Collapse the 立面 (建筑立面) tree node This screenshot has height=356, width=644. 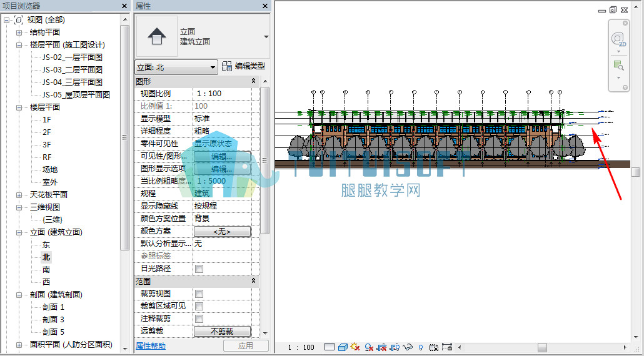click(19, 232)
